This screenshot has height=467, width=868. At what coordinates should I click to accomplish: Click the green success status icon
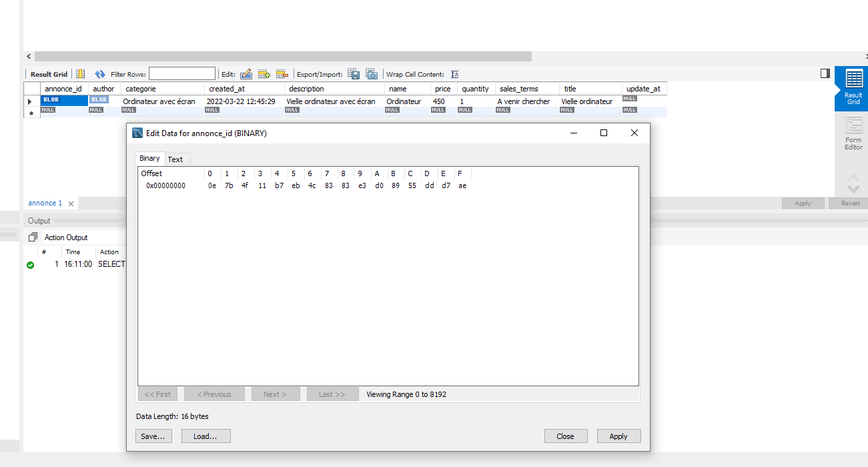coord(30,265)
